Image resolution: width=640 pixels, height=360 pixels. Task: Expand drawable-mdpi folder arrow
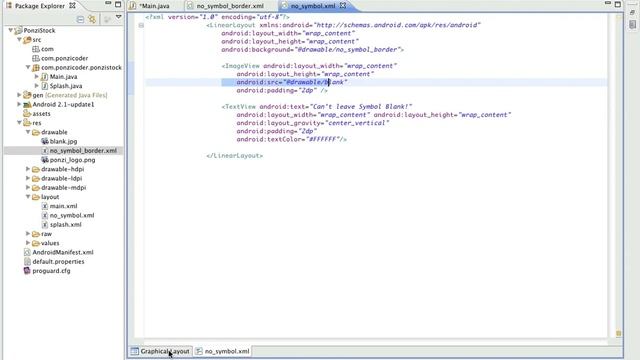28,187
